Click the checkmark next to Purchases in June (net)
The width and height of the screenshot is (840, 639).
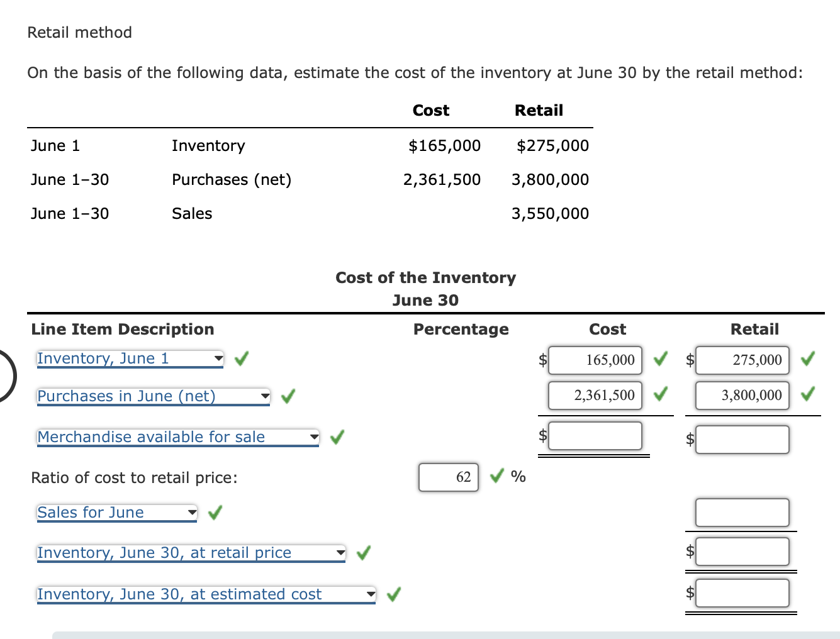(x=288, y=396)
